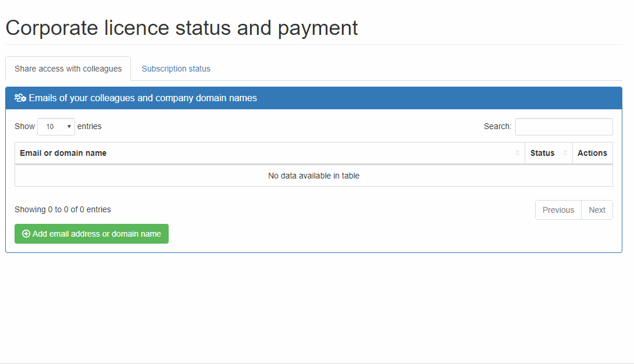
Task: Focus the Search input field
Action: (x=564, y=126)
